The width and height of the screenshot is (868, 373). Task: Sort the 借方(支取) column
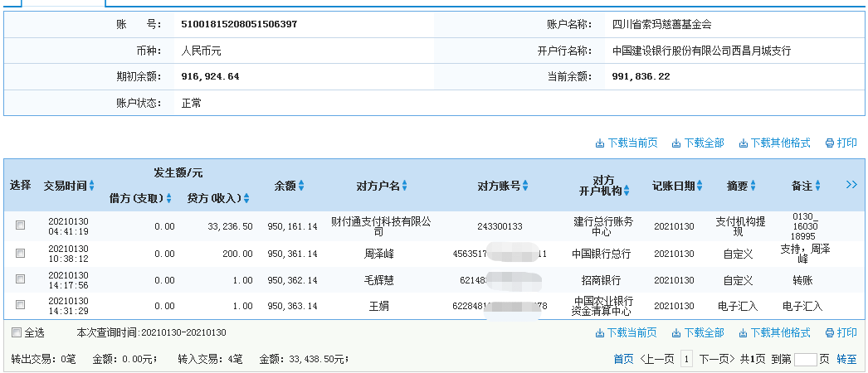pyautogui.click(x=168, y=199)
